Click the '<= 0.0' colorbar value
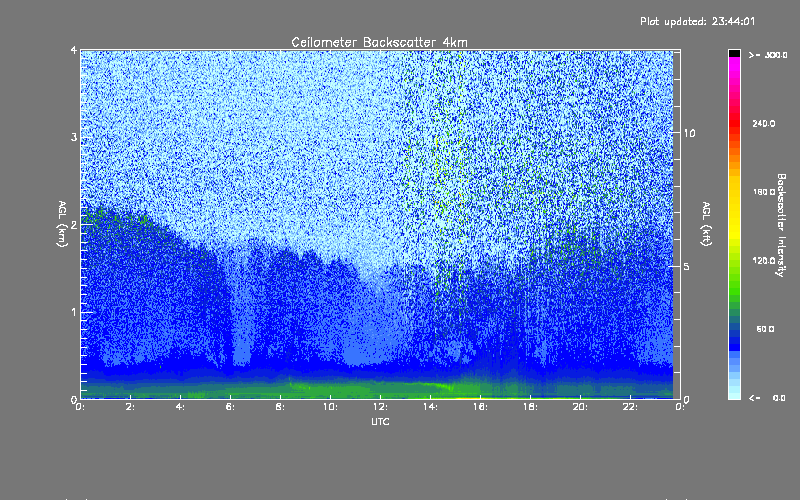Viewport: 800px width, 500px height. [x=767, y=397]
